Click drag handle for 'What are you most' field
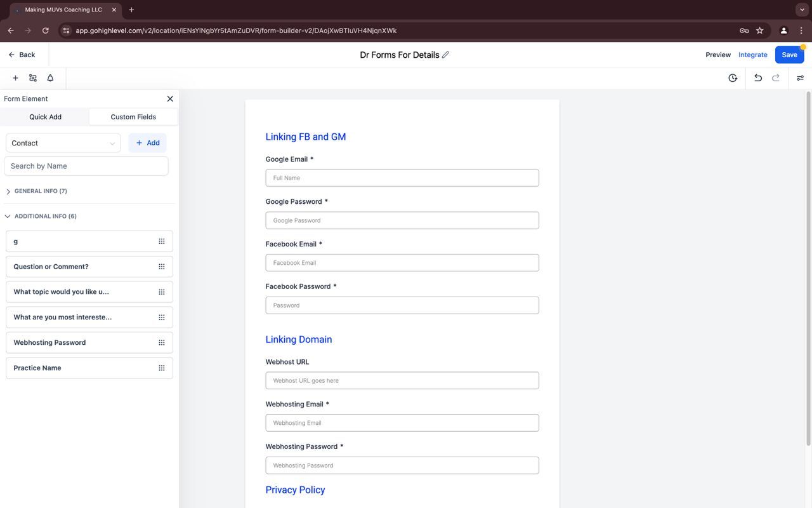This screenshot has width=812, height=508. pyautogui.click(x=162, y=317)
